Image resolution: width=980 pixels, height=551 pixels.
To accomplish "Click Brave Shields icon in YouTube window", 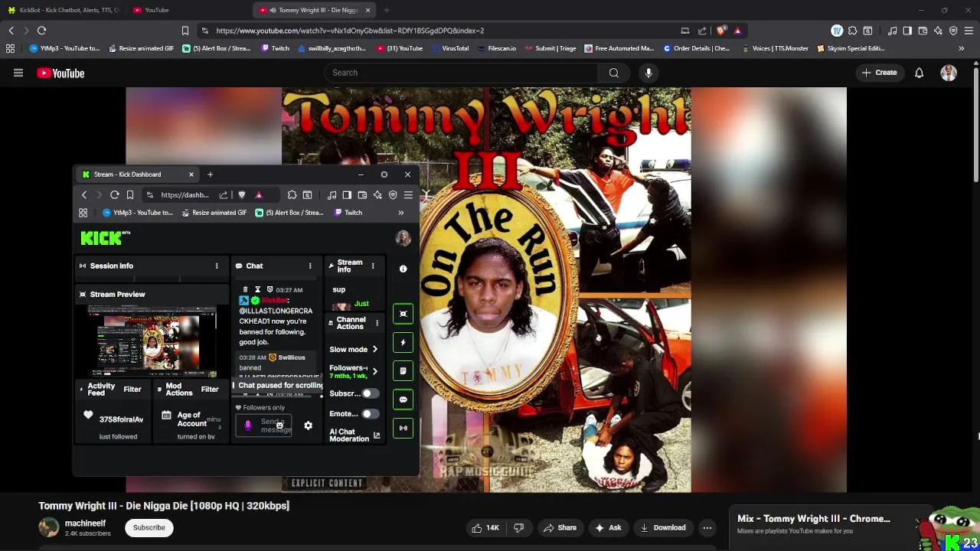I will click(x=722, y=31).
